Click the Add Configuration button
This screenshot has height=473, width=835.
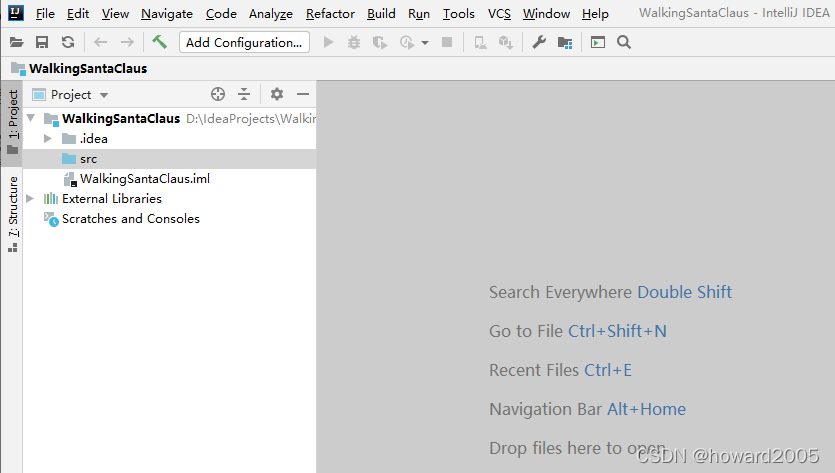[x=244, y=42]
